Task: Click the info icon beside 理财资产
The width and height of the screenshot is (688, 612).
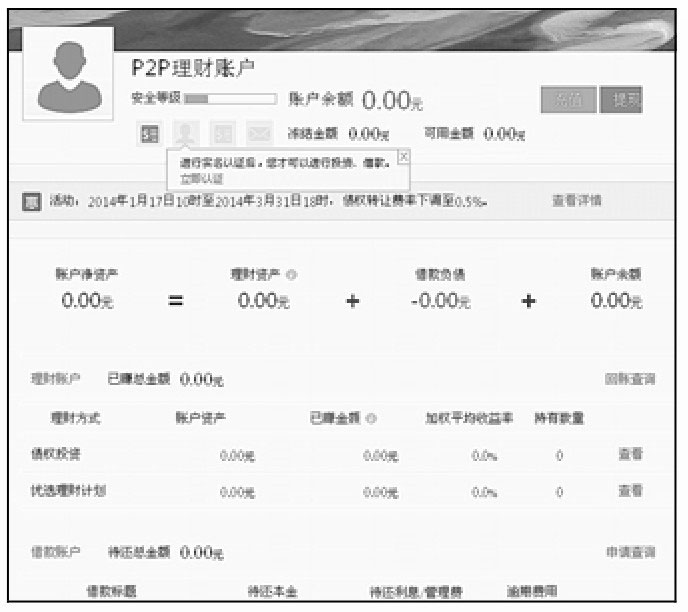Action: [x=291, y=275]
